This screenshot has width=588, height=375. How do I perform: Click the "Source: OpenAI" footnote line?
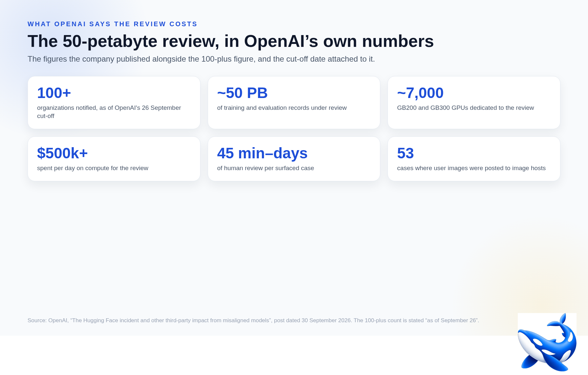coord(253,320)
